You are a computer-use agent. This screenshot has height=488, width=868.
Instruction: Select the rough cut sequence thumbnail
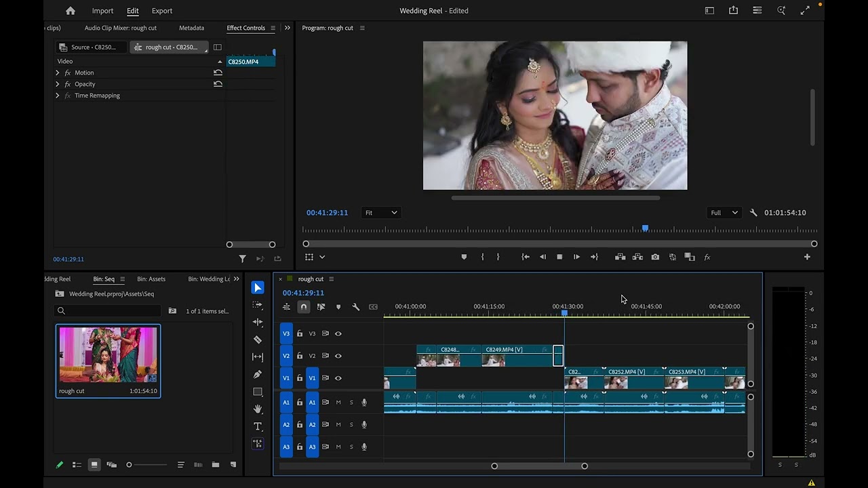pos(108,354)
